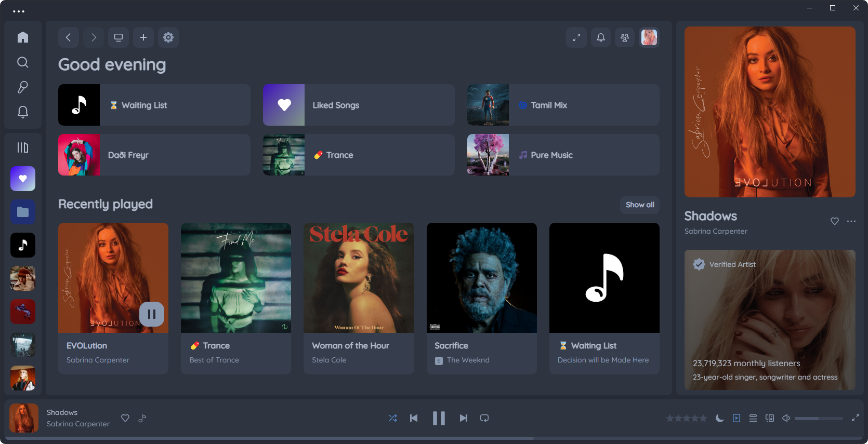The height and width of the screenshot is (444, 868).
Task: Click the display screen icon in the top bar
Action: 119,37
